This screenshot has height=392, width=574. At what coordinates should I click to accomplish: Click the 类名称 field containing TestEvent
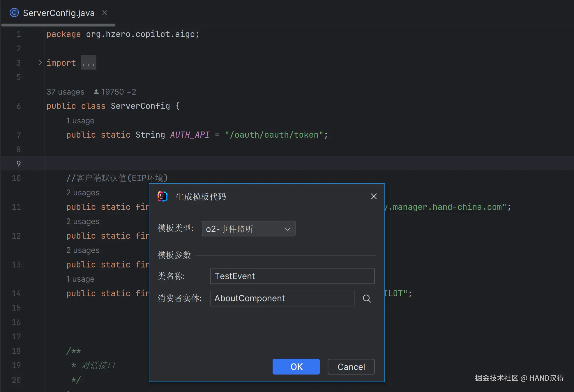pos(292,276)
